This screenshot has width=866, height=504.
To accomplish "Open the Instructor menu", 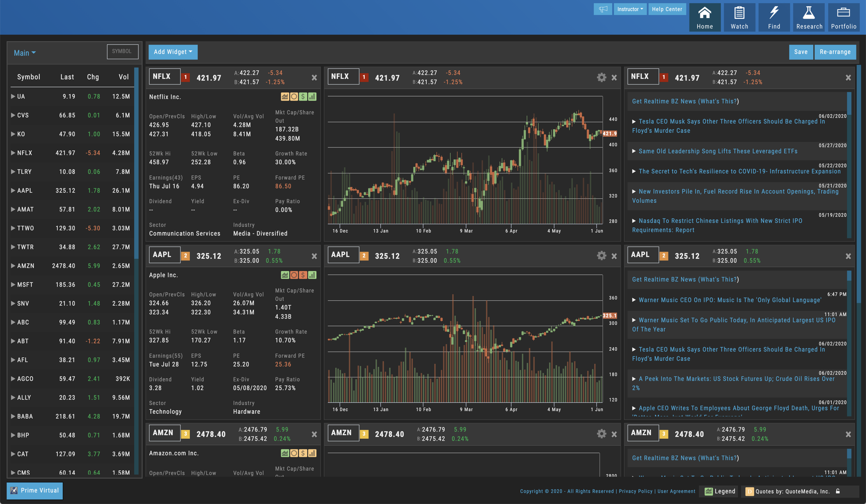I will coord(630,9).
